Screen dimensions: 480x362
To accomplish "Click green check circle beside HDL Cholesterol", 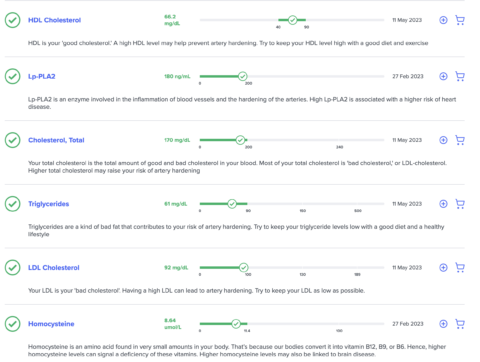I will coord(13,20).
